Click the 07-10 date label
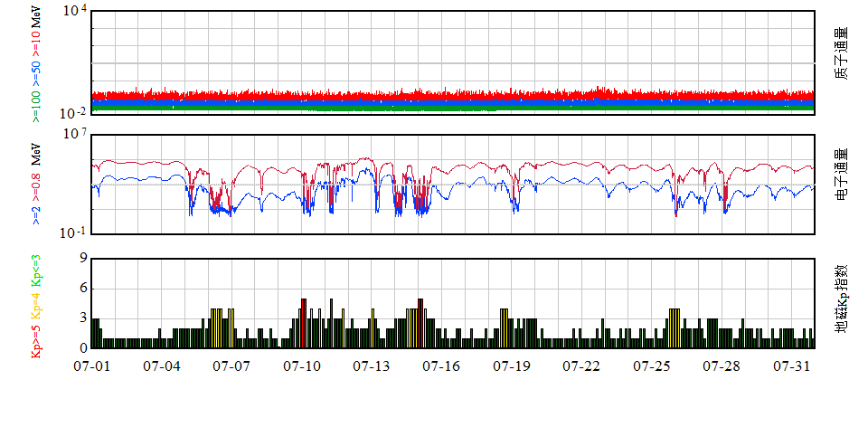Viewport: 868px width, 427px height. [x=301, y=366]
